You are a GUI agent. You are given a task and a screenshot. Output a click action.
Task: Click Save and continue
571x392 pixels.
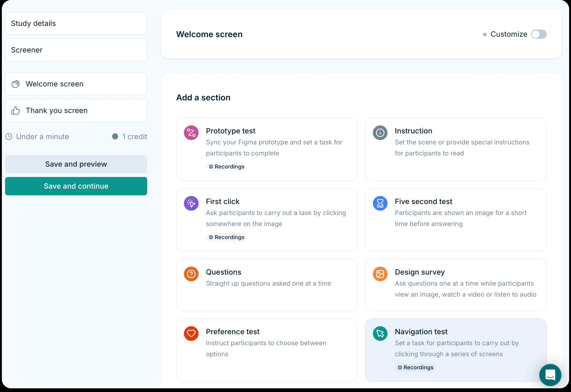76,186
